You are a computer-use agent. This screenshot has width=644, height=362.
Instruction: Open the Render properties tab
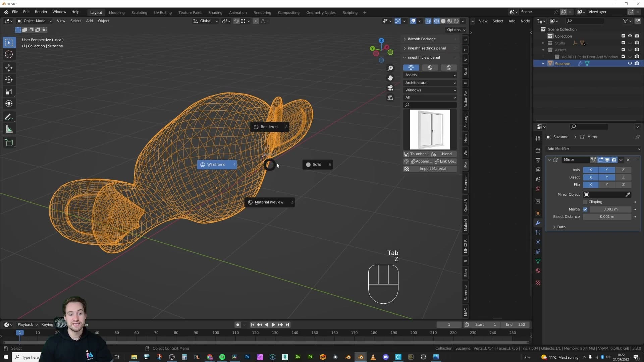(x=538, y=150)
